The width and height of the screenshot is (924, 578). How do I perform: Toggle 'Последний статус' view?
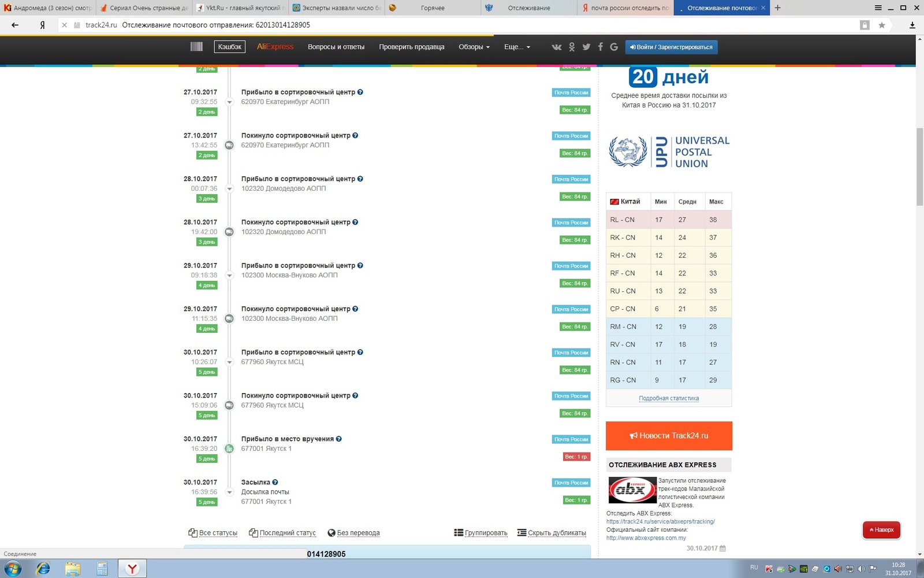[x=282, y=533]
